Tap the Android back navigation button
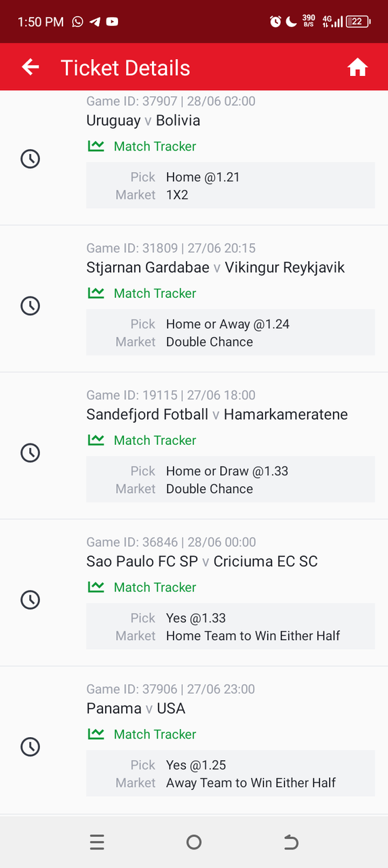388x868 pixels. (290, 842)
